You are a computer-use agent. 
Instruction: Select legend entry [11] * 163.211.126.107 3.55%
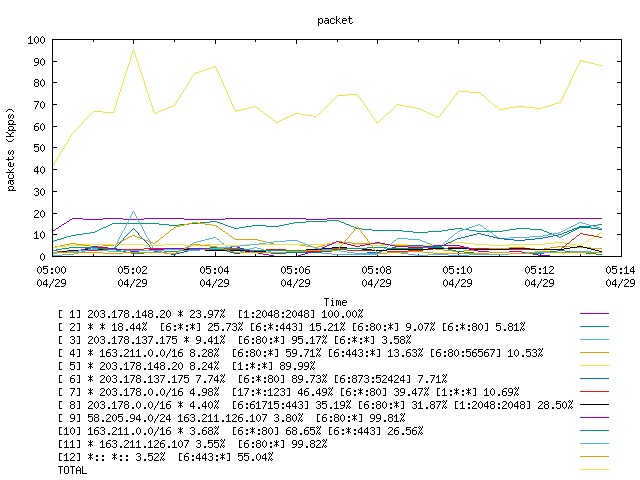click(x=192, y=444)
